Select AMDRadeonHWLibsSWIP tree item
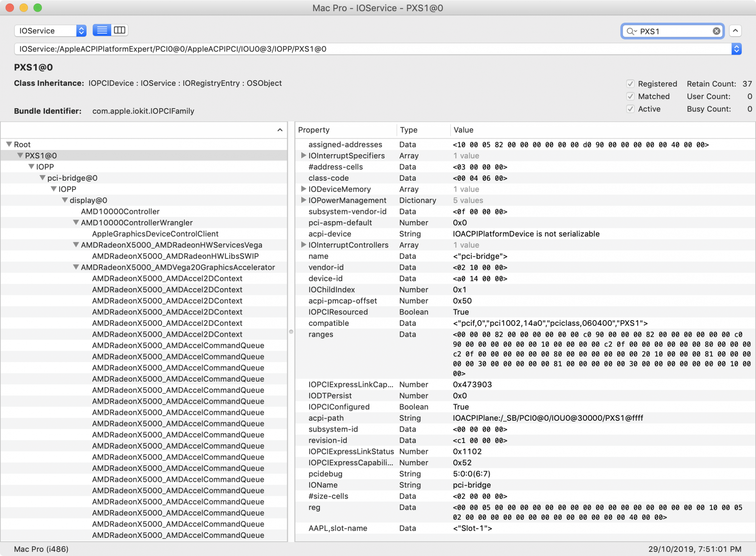 (175, 256)
